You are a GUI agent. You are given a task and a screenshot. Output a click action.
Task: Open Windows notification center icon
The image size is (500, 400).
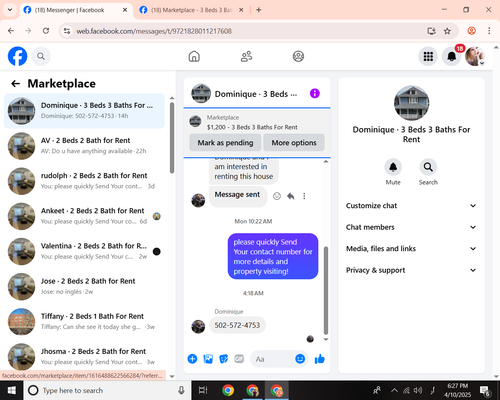pyautogui.click(x=485, y=390)
